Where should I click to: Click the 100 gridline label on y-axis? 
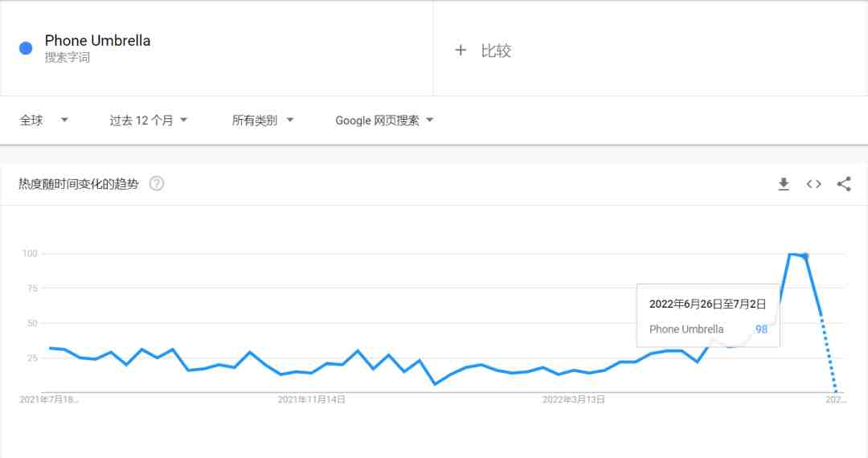[x=30, y=253]
